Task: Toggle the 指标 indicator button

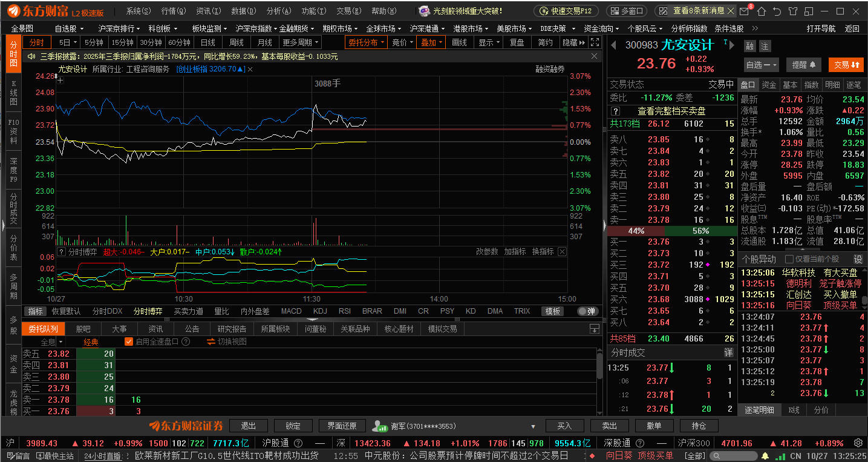Action: [36, 311]
